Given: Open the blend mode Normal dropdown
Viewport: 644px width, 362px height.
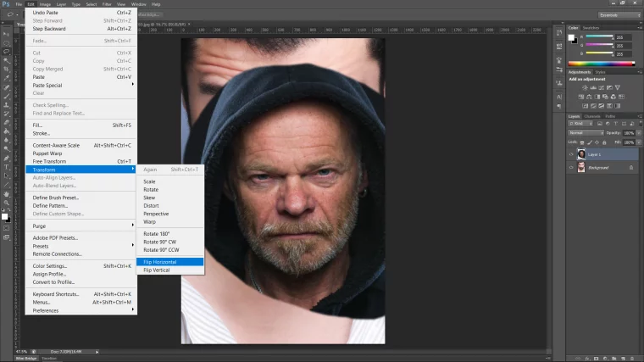Looking at the screenshot, I should (x=586, y=133).
